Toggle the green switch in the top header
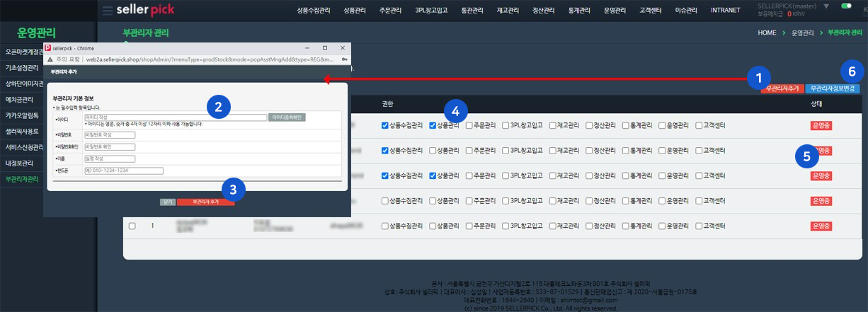 pyautogui.click(x=845, y=6)
